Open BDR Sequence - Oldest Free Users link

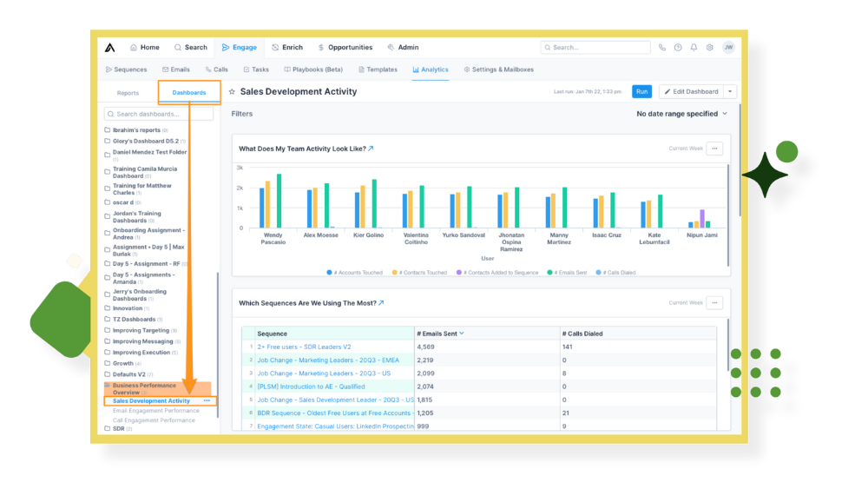[334, 413]
